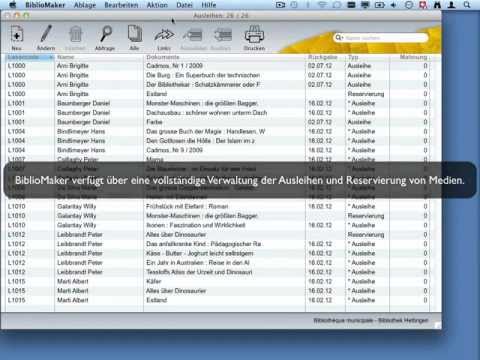Select the 'Farbe' document row

point(218,122)
